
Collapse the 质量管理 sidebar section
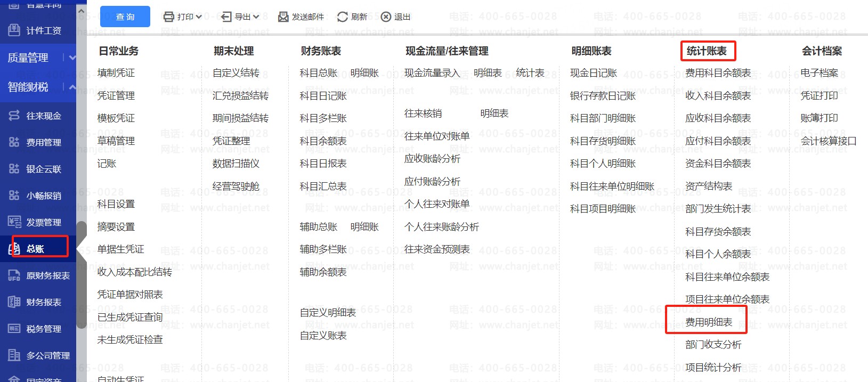coord(72,57)
